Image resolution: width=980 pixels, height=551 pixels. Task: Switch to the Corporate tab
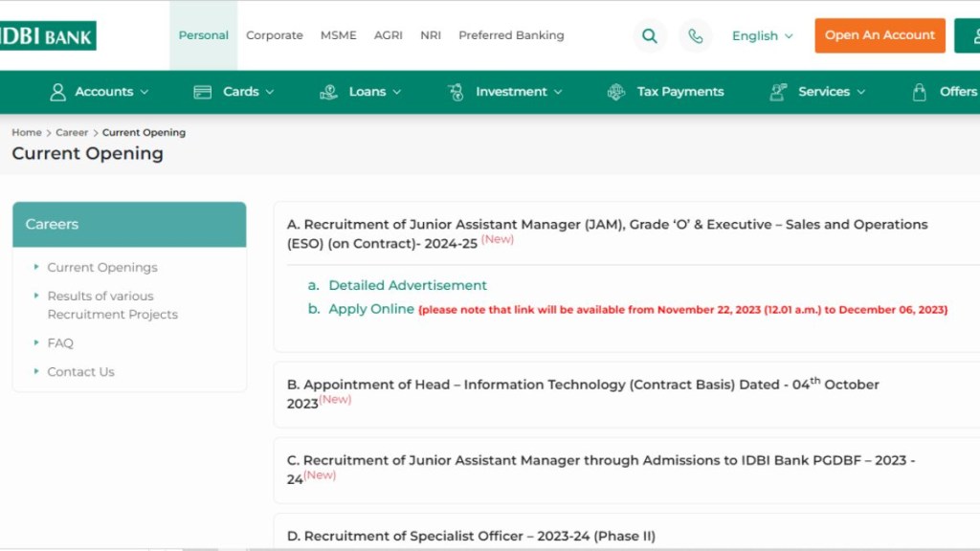pyautogui.click(x=275, y=35)
